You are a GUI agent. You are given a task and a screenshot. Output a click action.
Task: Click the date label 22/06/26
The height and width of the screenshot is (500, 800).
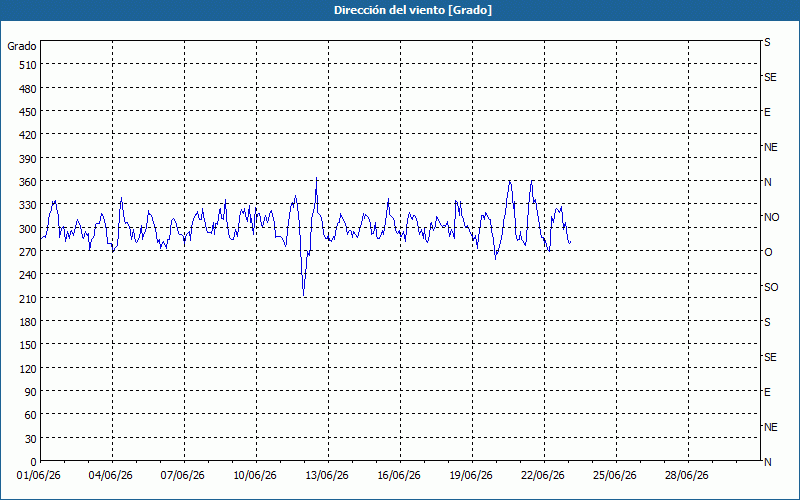(543, 476)
